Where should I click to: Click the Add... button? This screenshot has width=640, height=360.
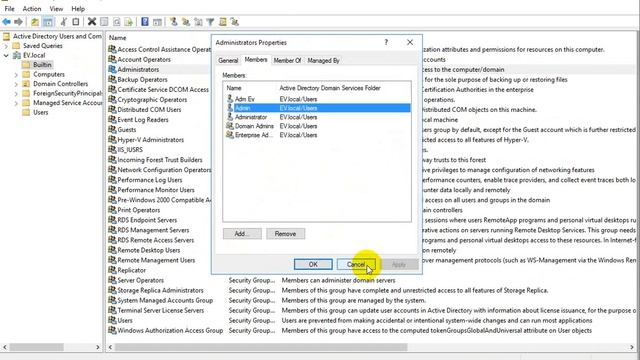coord(242,234)
